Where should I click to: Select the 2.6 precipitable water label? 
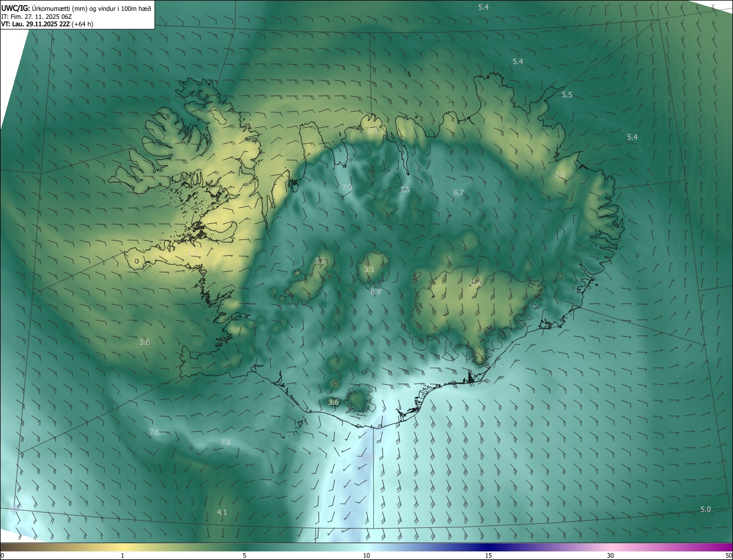click(560, 175)
